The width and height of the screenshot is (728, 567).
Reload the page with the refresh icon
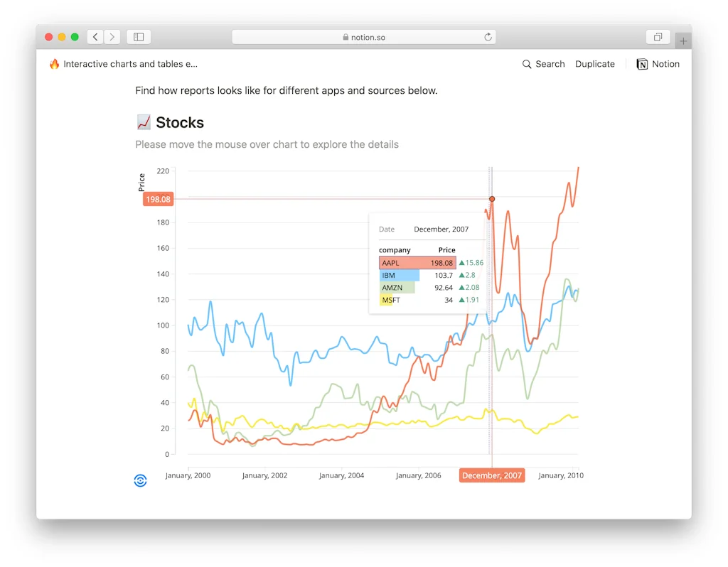(488, 37)
